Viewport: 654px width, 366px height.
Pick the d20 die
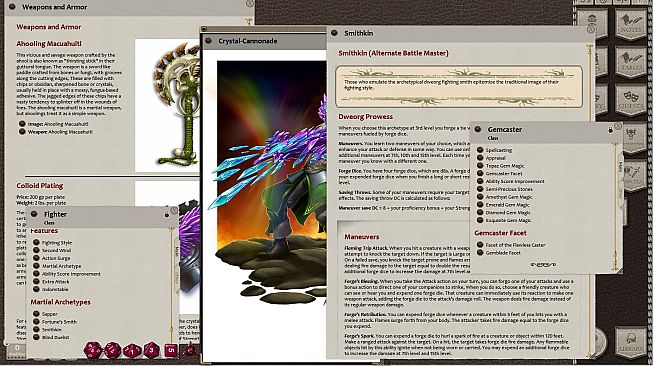coord(93,350)
